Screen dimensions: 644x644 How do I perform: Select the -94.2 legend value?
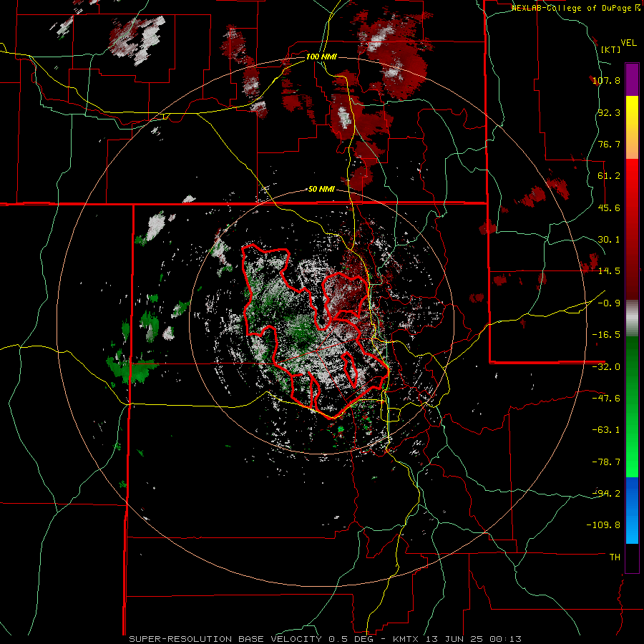point(606,494)
